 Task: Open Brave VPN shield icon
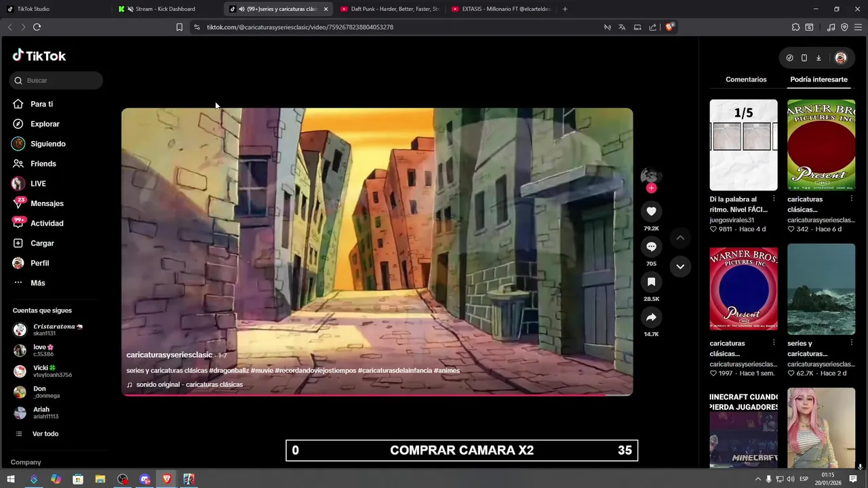tap(844, 27)
